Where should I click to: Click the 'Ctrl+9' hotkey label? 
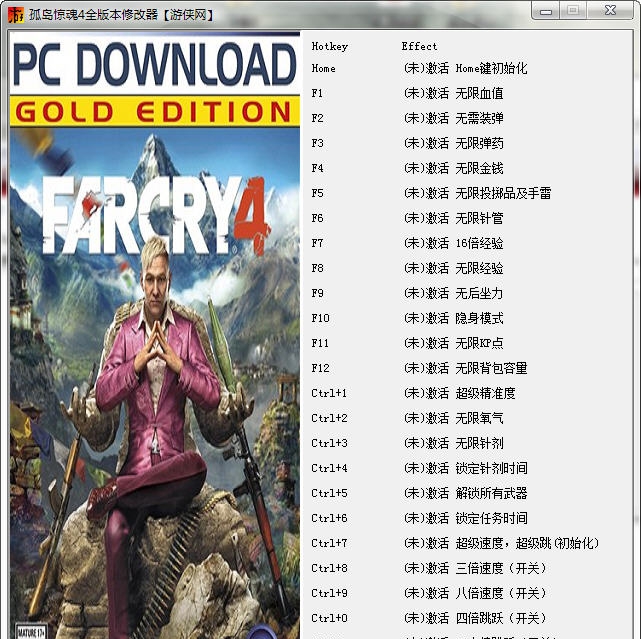coord(329,593)
